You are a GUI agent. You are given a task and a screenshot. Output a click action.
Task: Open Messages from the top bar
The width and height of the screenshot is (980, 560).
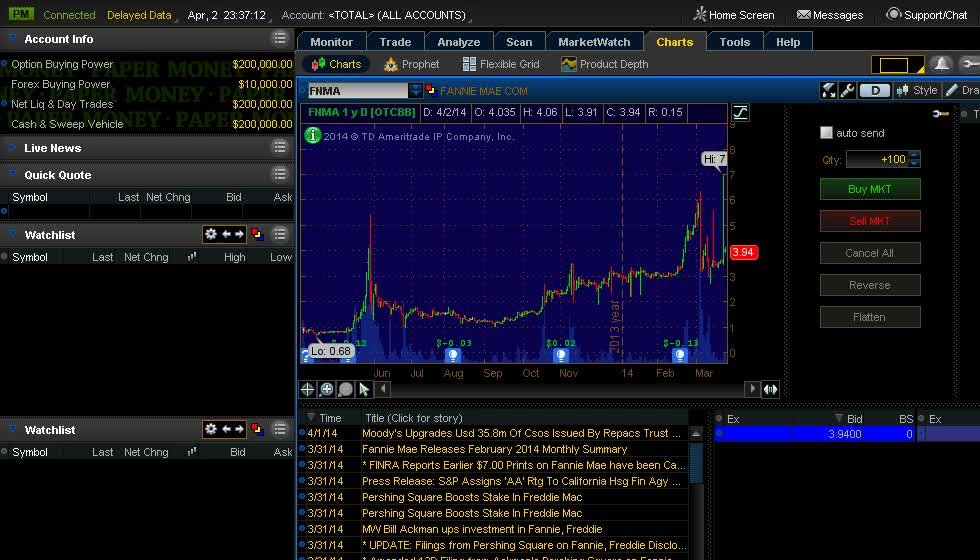click(829, 15)
